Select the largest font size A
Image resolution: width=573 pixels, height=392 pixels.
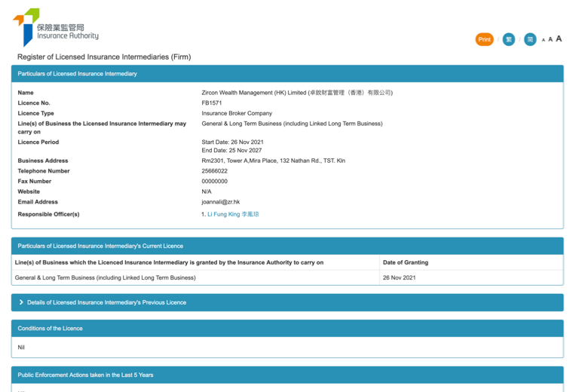[559, 38]
